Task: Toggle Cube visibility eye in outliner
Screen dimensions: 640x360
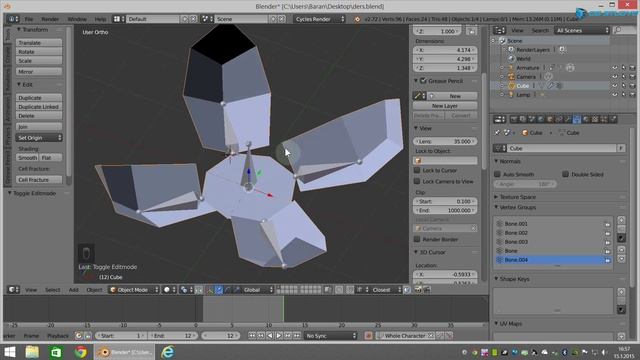Action: pos(615,86)
